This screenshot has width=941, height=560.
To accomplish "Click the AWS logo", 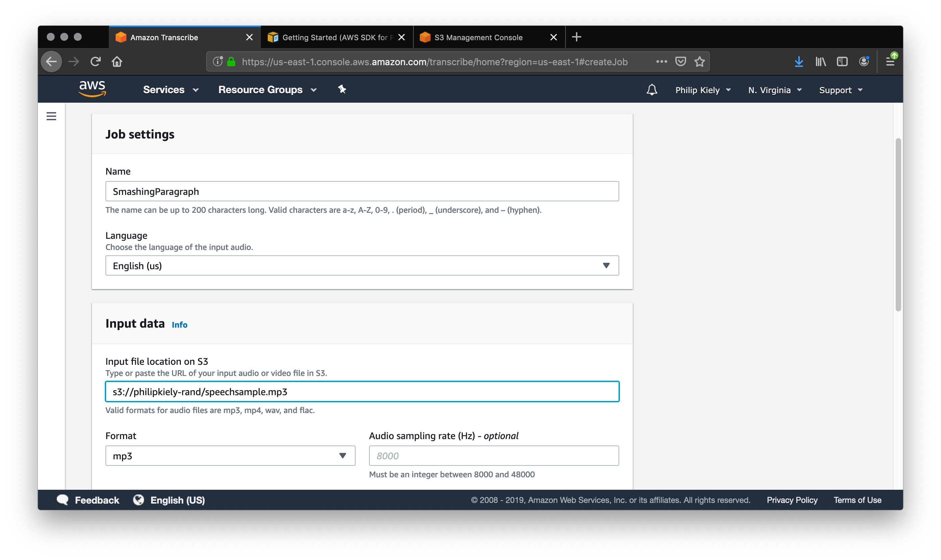I will click(x=92, y=89).
